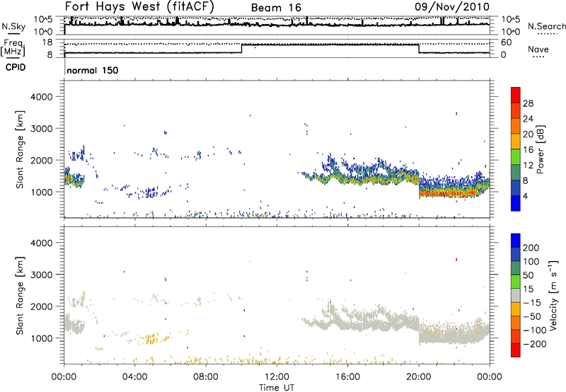Click the power panel 'Slant Range [km]' label

[x=20, y=149]
